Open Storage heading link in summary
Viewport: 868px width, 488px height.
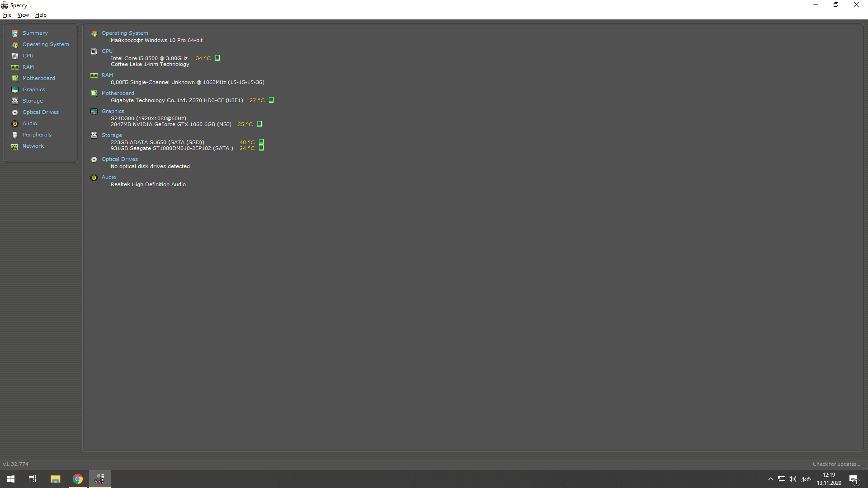tap(112, 135)
